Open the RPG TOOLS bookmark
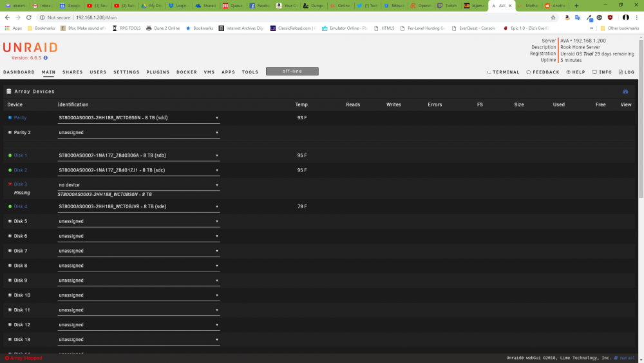 [x=126, y=28]
